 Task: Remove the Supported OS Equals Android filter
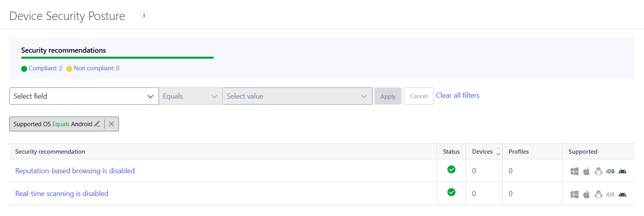click(x=111, y=124)
